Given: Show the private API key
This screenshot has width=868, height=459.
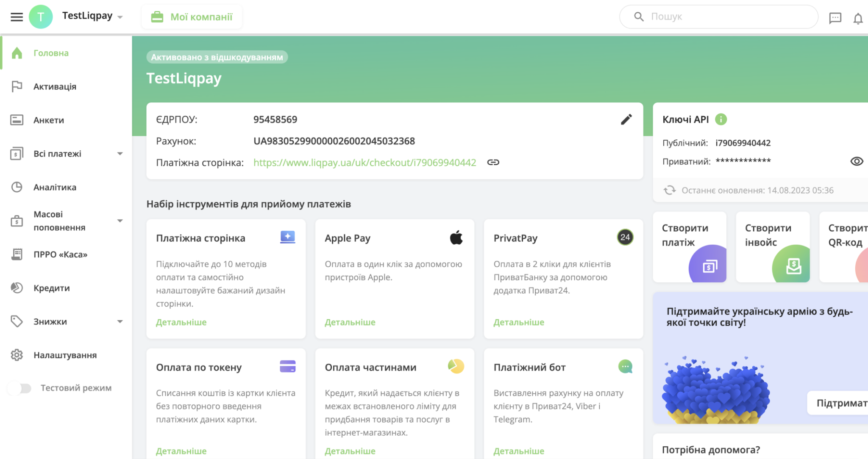Looking at the screenshot, I should tap(856, 161).
